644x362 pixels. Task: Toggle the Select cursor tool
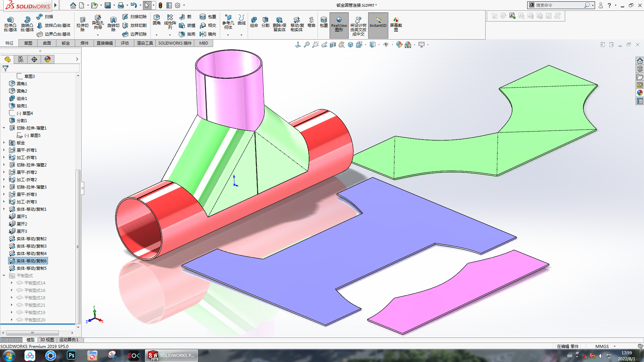pos(147,5)
